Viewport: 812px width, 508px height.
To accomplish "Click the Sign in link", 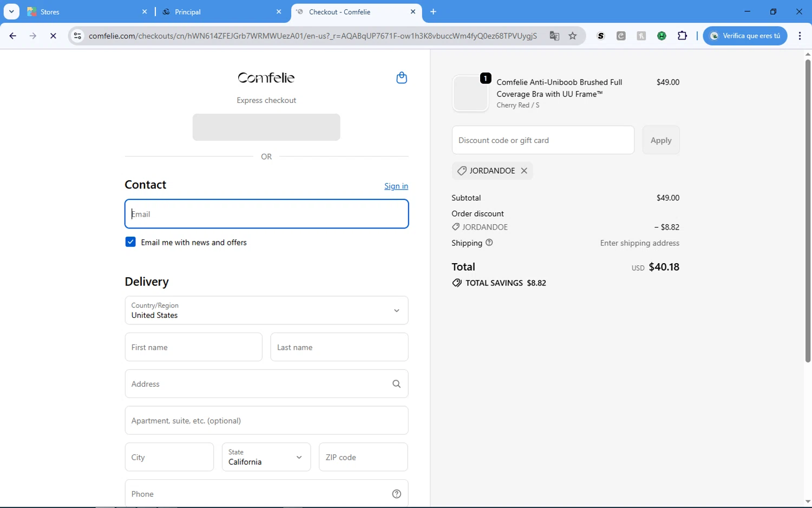I will click(x=396, y=186).
